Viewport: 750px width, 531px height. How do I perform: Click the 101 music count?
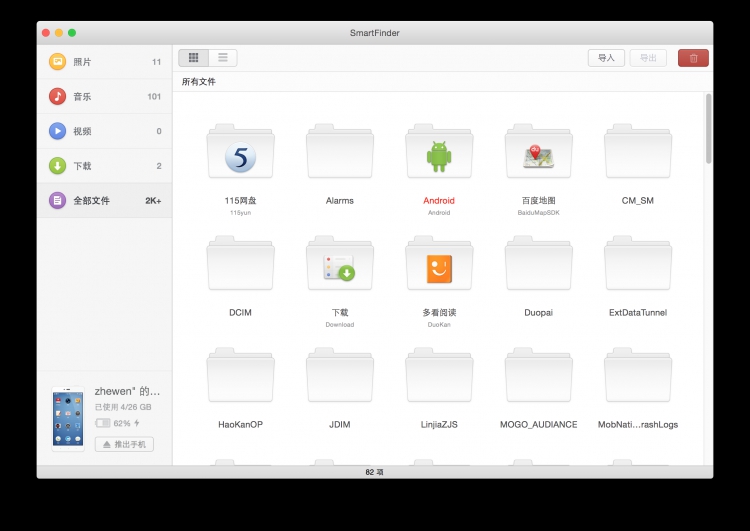[154, 97]
